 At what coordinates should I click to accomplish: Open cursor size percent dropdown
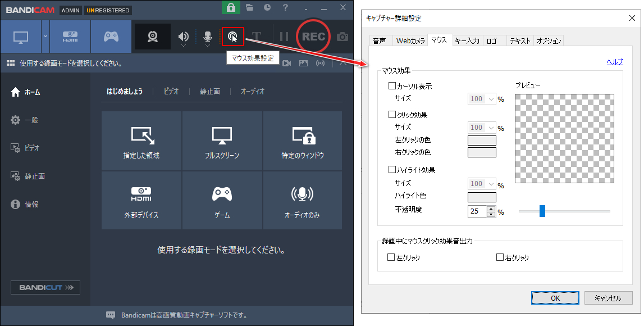tap(482, 99)
